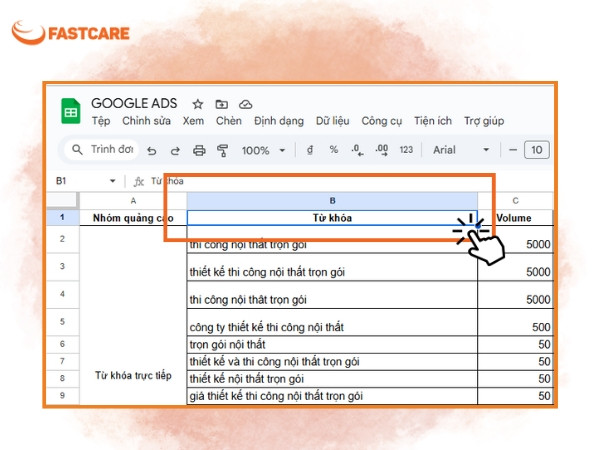600x450 pixels.
Task: Select row 8 header
Action: tap(62, 378)
